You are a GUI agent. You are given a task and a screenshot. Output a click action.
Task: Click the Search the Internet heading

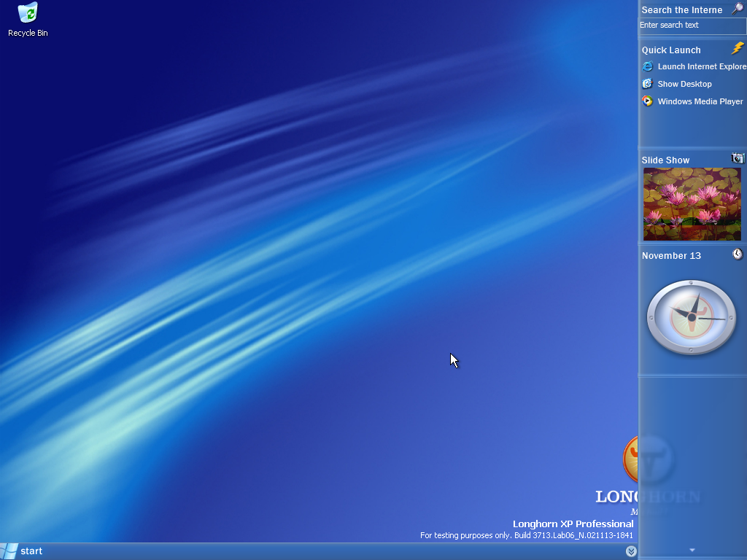tap(682, 10)
